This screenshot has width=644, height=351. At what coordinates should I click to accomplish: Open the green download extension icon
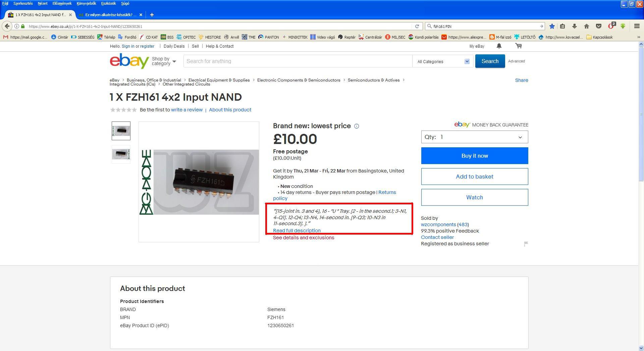pos(623,26)
